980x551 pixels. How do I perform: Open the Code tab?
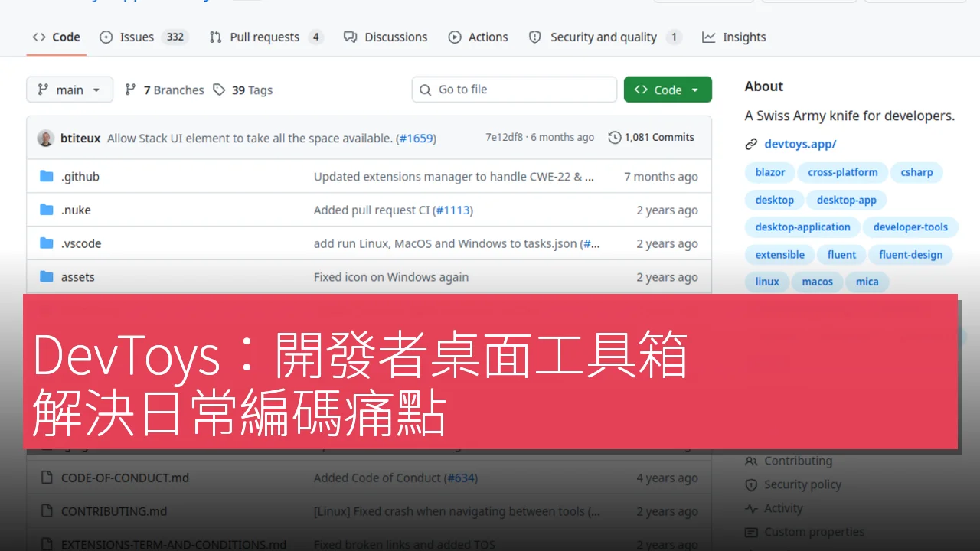coord(57,37)
